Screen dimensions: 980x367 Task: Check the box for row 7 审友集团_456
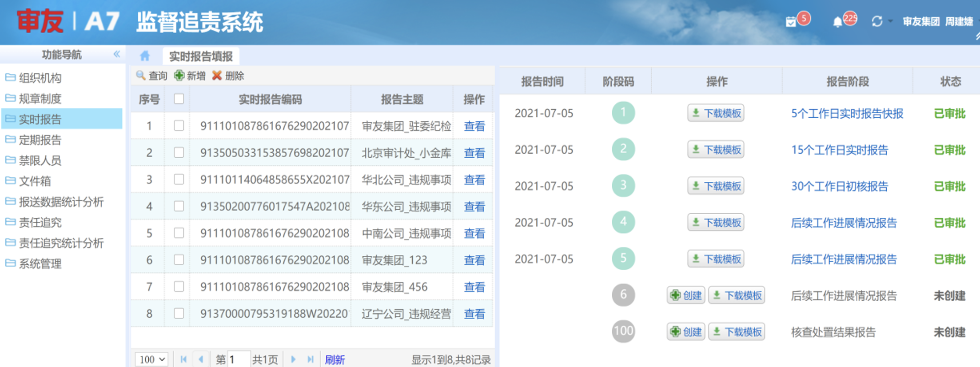pyautogui.click(x=179, y=287)
